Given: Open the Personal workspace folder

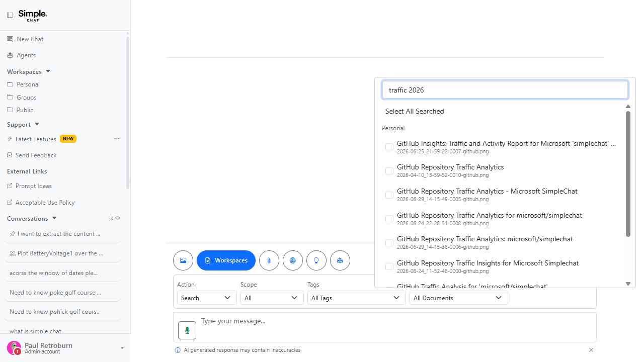Looking at the screenshot, I should 28,84.
